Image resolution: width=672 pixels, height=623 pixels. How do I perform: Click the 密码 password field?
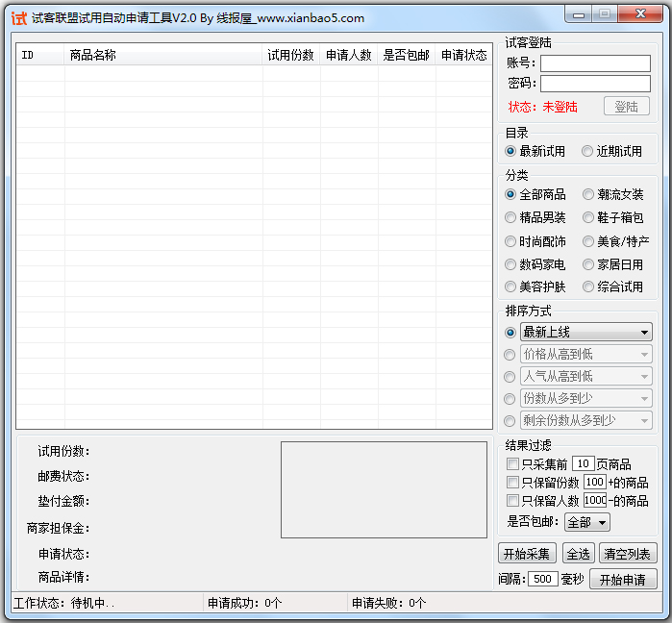[595, 84]
